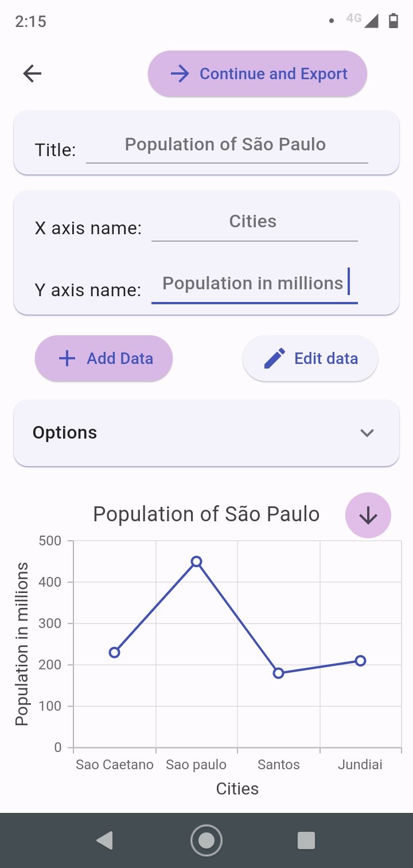Tap the battery icon in status bar
Viewport: 413px width, 868px height.
point(393,21)
